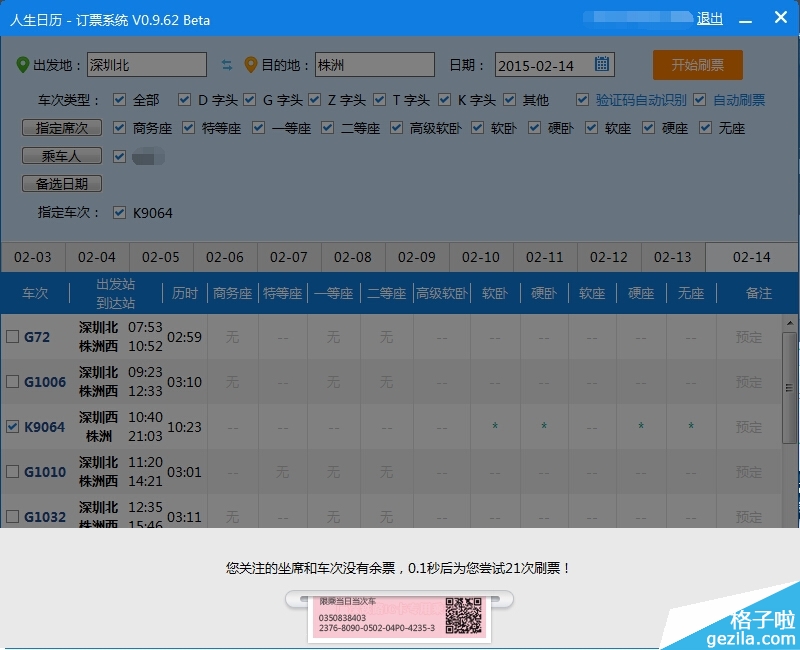
Task: Click the 退出 logout link
Action: (710, 18)
